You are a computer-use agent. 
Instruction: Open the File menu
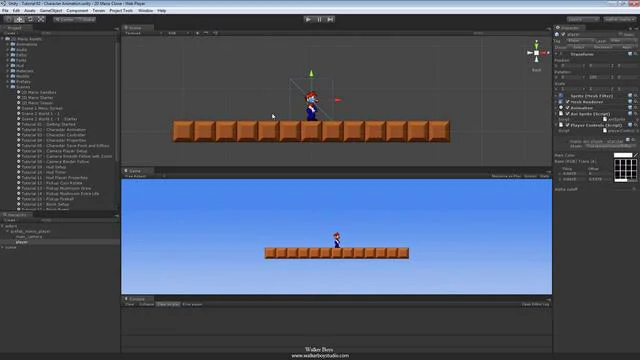click(5, 11)
